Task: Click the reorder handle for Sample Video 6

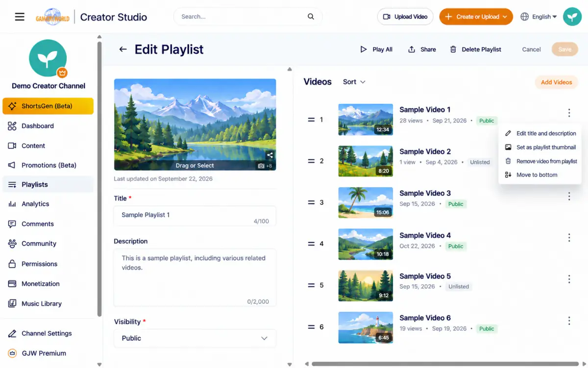Action: (x=311, y=327)
